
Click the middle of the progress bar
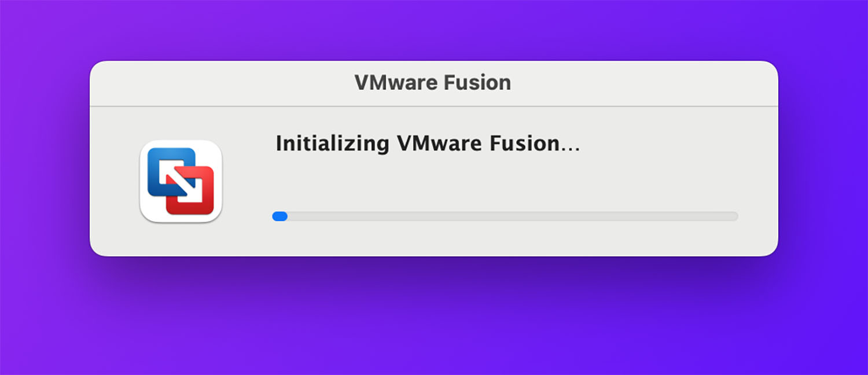[x=505, y=216]
